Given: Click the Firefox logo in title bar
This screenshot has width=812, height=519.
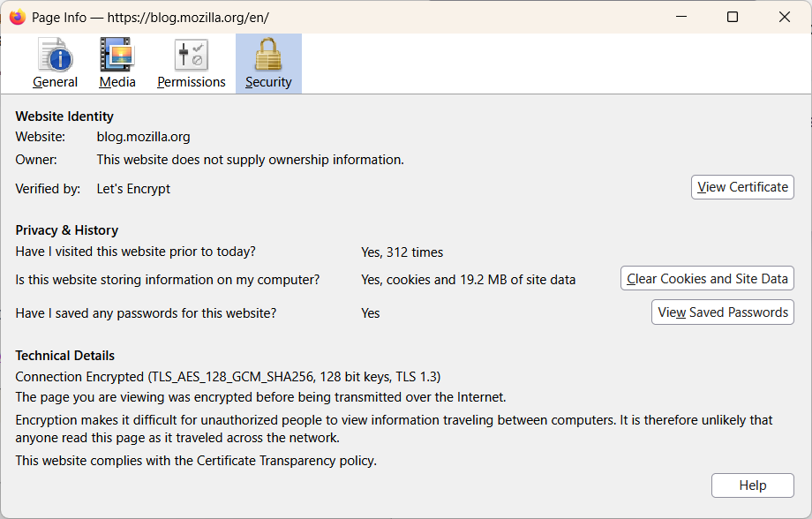Looking at the screenshot, I should pos(18,17).
